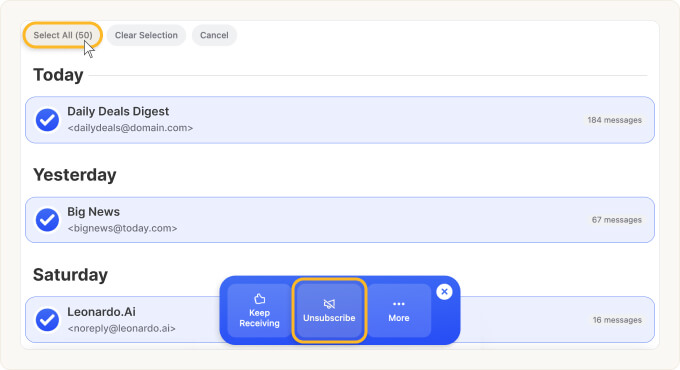Click the Saturday section heading

coord(70,275)
